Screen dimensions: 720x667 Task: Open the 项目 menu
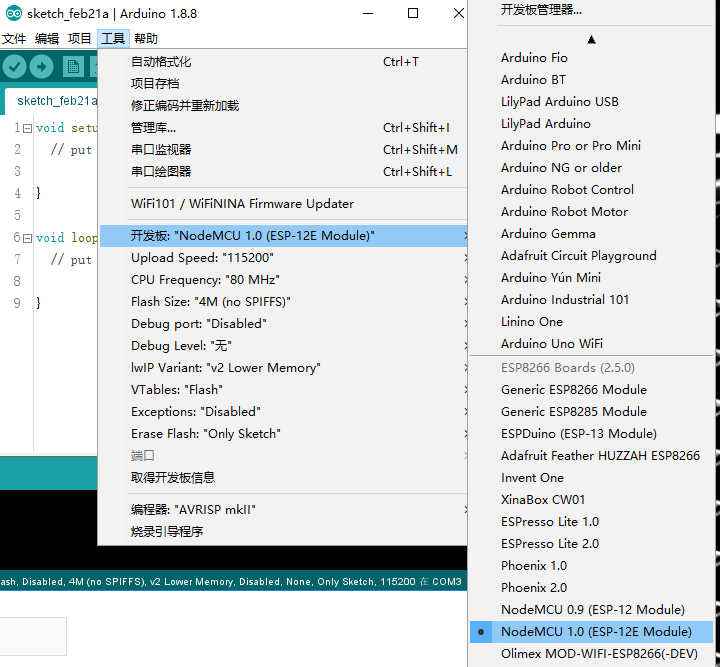pos(80,39)
